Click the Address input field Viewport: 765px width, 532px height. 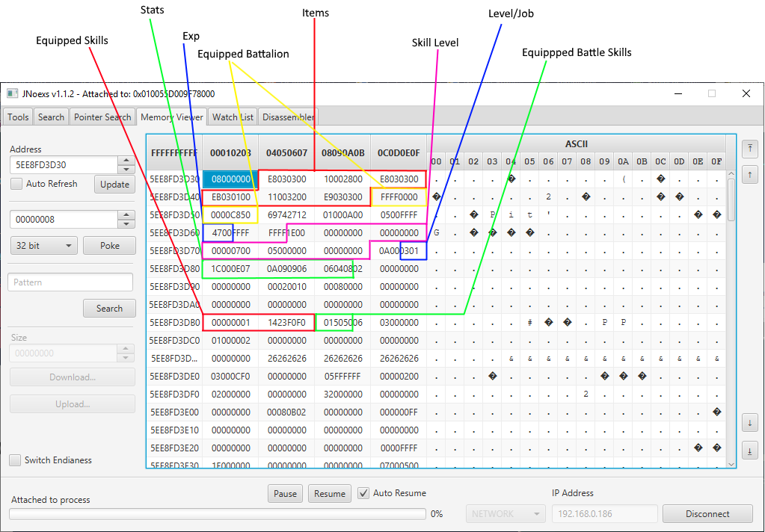coord(64,165)
